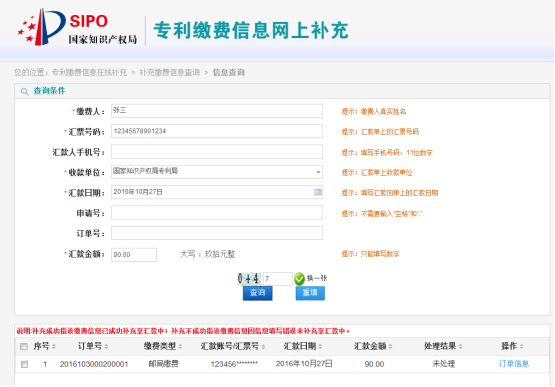Click the 汇款金额 input field
This screenshot has width=555, height=387.
[134, 255]
